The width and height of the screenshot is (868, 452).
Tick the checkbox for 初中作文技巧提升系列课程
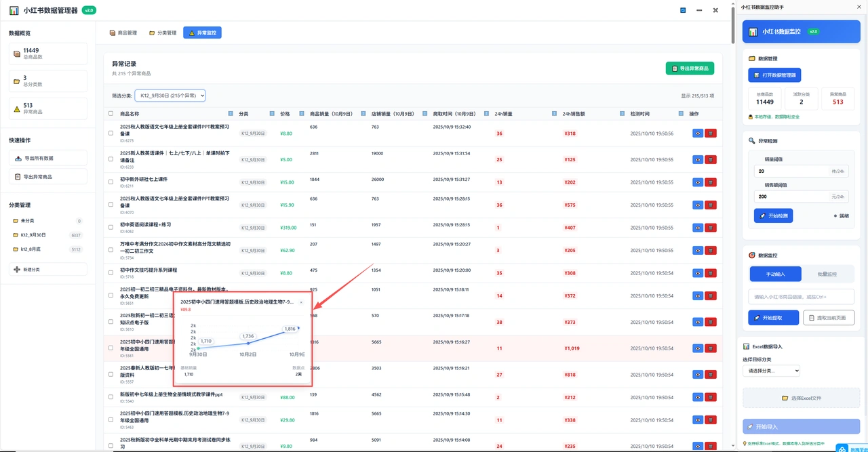tap(111, 273)
